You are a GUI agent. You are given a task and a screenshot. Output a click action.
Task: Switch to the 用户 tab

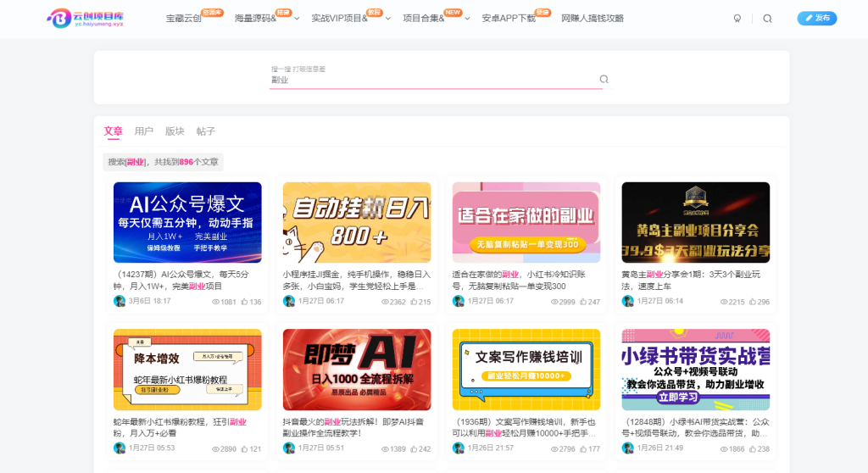click(x=144, y=131)
